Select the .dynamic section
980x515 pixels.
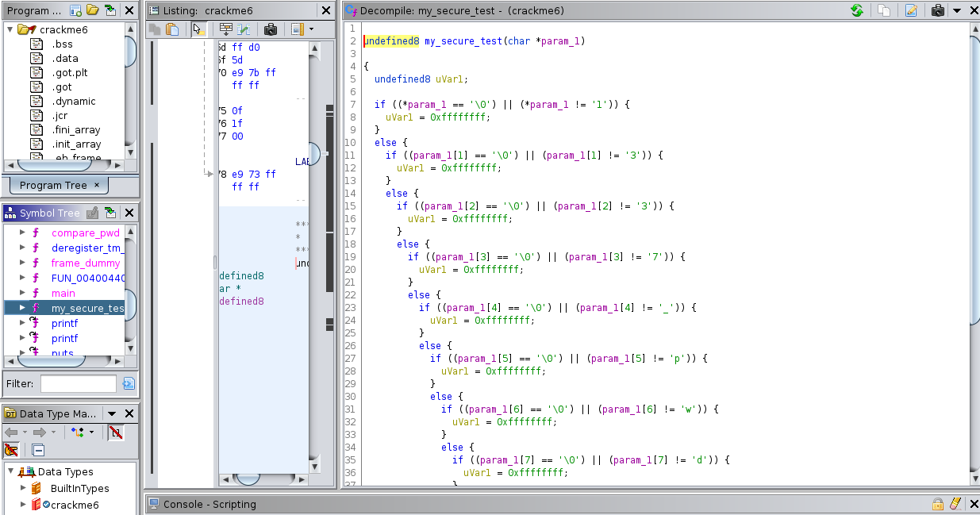pos(74,101)
